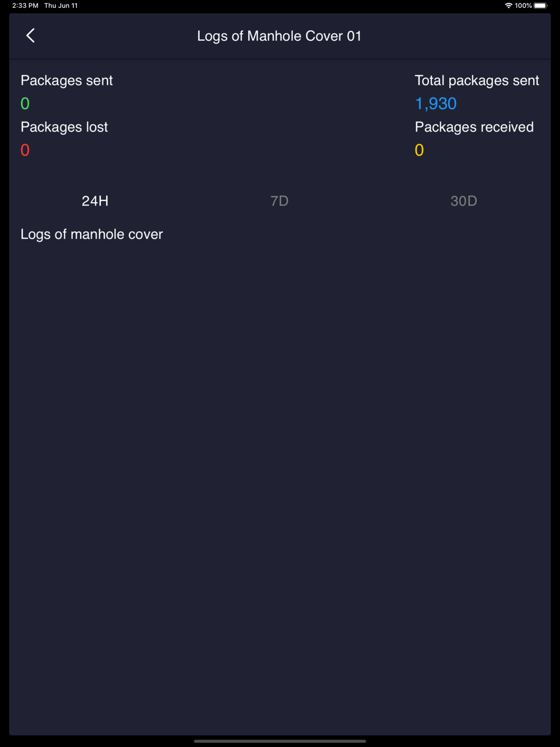Click the 2:33 PM clock
The width and height of the screenshot is (560, 747).
(x=25, y=6)
